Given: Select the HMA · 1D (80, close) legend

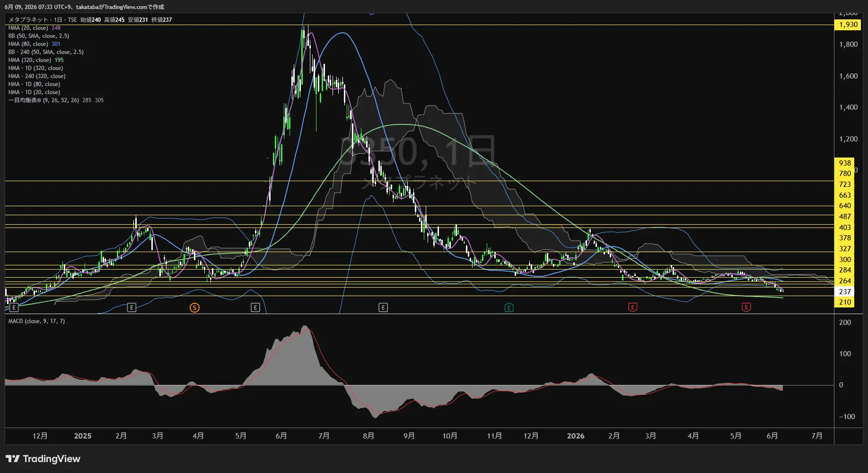Looking at the screenshot, I should tap(35, 84).
